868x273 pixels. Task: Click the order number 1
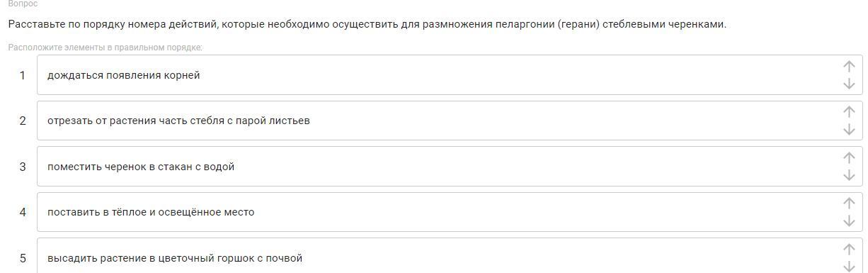click(22, 75)
